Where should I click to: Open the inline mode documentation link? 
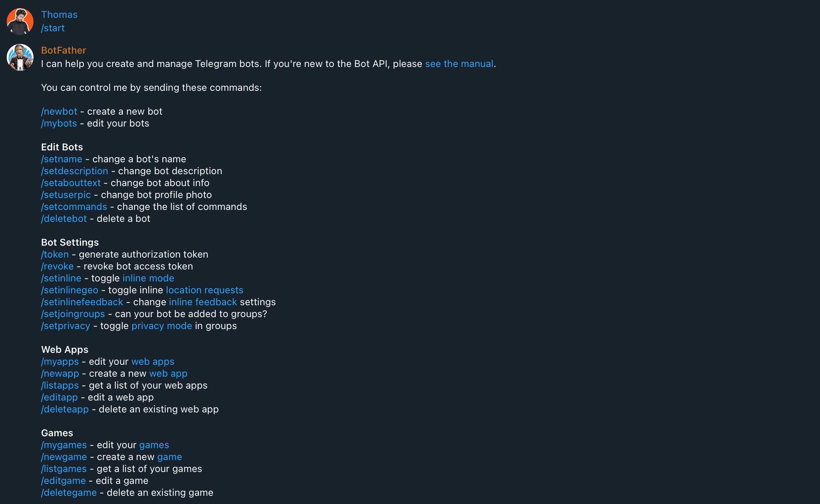point(148,278)
